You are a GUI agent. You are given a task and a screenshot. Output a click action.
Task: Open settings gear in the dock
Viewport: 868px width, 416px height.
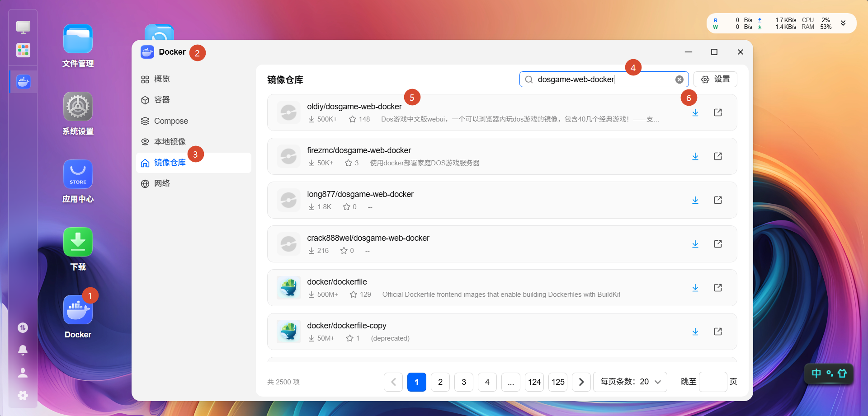tap(23, 395)
